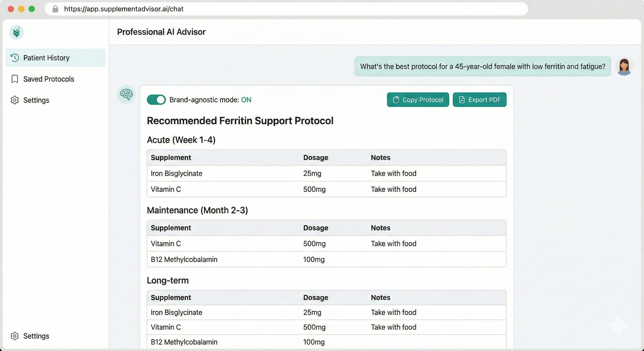Click the bookmark icon next to Saved Protocols
The image size is (644, 351).
coord(15,79)
